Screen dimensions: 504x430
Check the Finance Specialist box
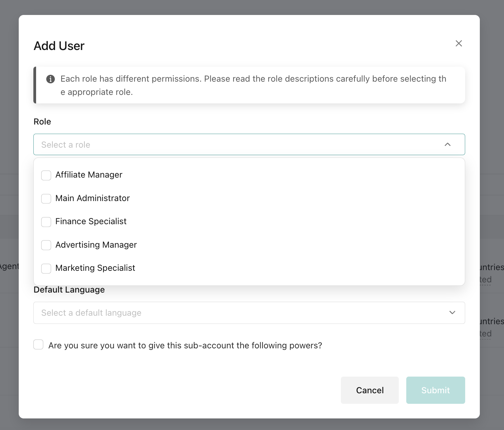click(x=46, y=222)
